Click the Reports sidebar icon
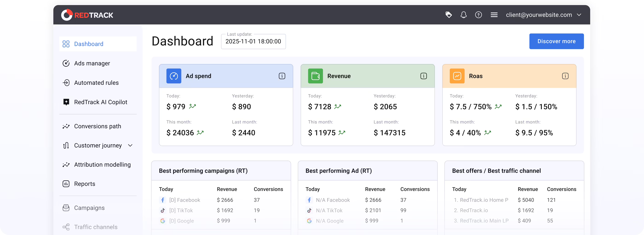Image resolution: width=644 pixels, height=235 pixels. pos(66,184)
